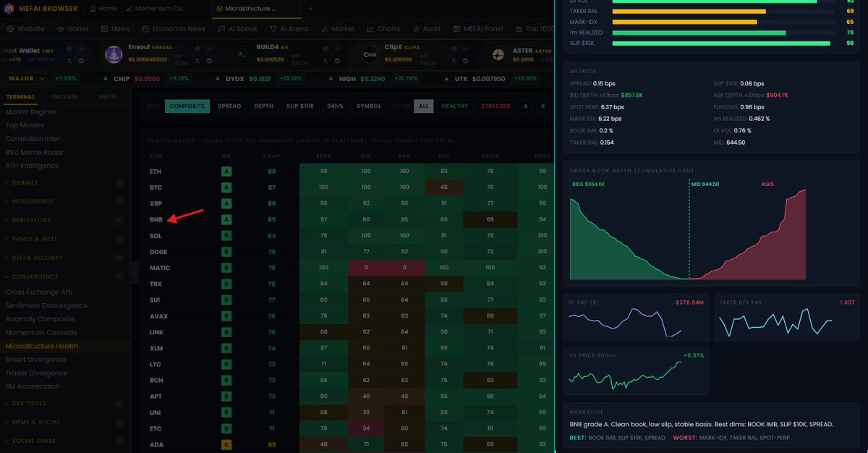Expand the CEX TOOLS section

pyautogui.click(x=65, y=403)
